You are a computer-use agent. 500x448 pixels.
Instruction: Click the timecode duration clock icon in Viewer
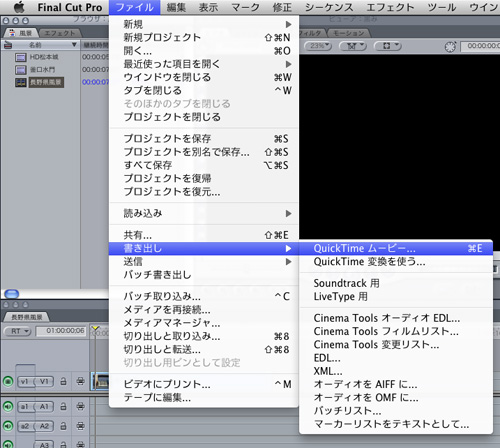coord(450,47)
